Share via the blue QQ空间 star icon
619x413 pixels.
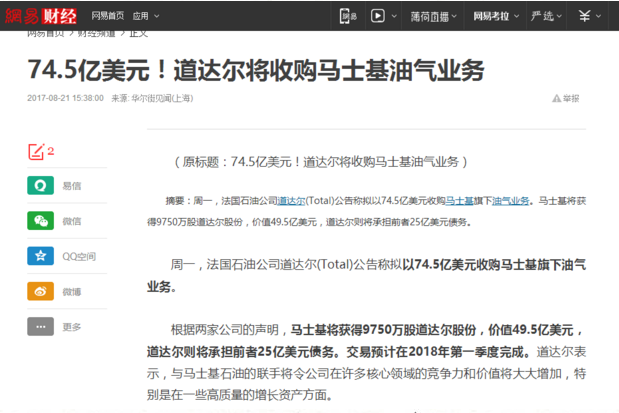[40, 256]
